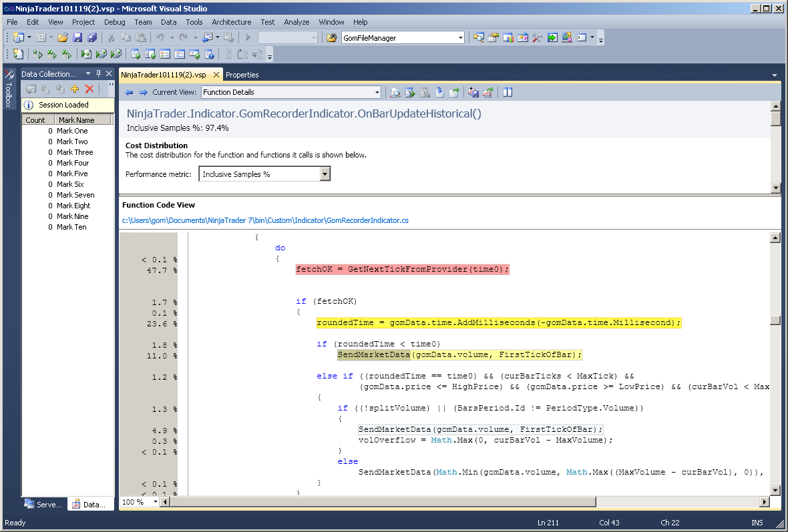Viewport: 788px width, 532px height.
Task: Click the Launch Performance Wizard icon
Action: [x=18, y=54]
